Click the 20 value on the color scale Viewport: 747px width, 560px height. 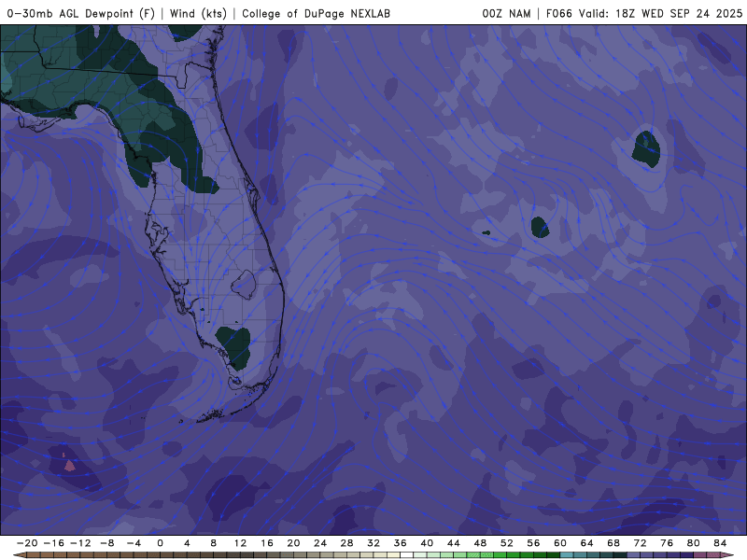coord(293,543)
